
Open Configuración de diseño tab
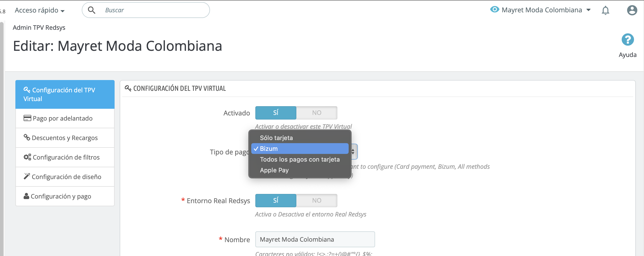tap(65, 177)
